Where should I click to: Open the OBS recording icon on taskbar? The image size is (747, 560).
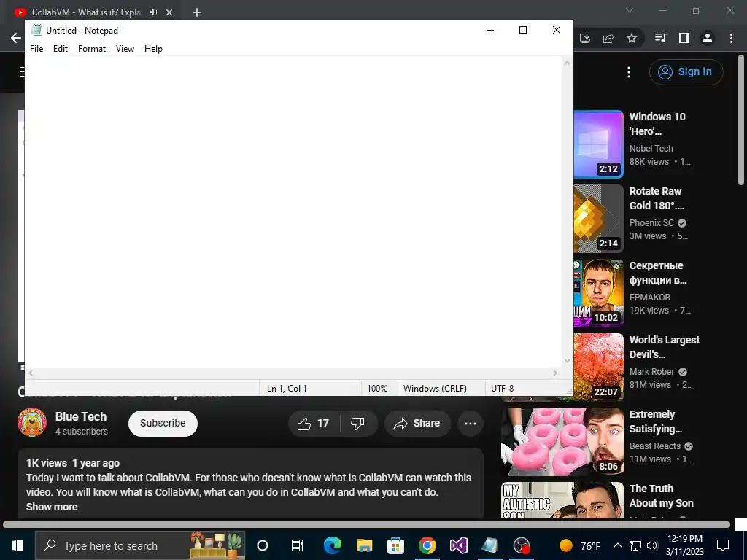click(x=522, y=545)
